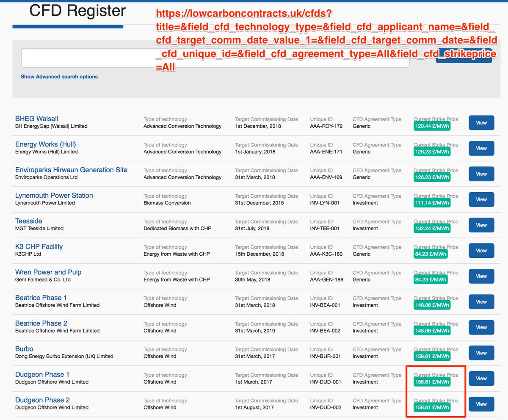Select Burbo 158.61 £/MWh strike price badge
Viewport: 508px width, 420px height.
tap(432, 356)
